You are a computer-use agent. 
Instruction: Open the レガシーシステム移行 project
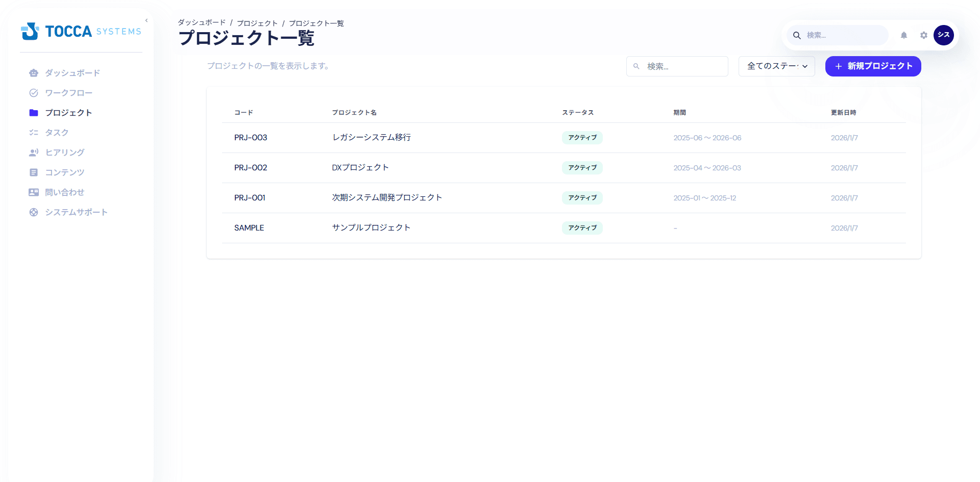coord(372,138)
